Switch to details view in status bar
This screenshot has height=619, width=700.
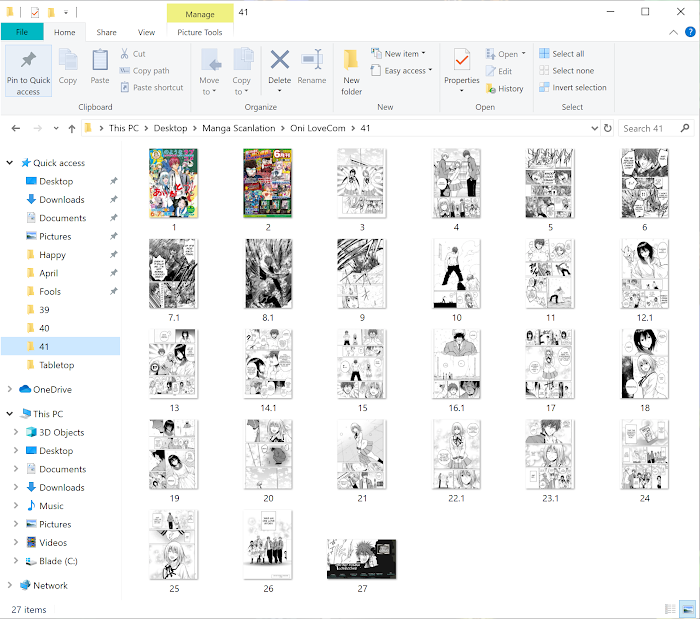tap(670, 608)
